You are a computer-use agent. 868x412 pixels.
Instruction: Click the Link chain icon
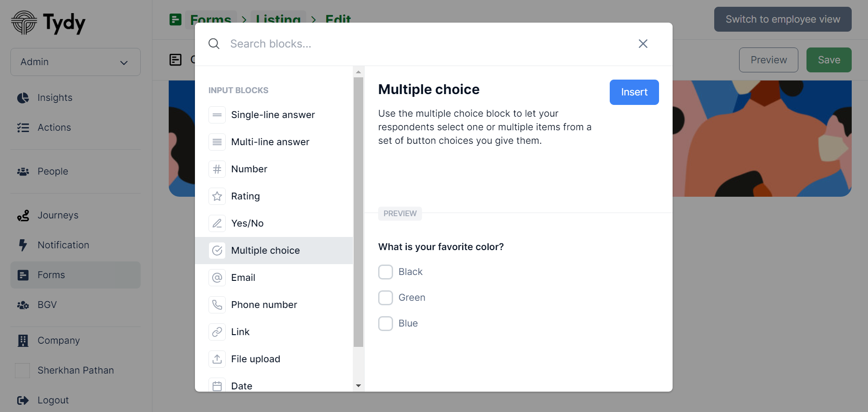[217, 332]
